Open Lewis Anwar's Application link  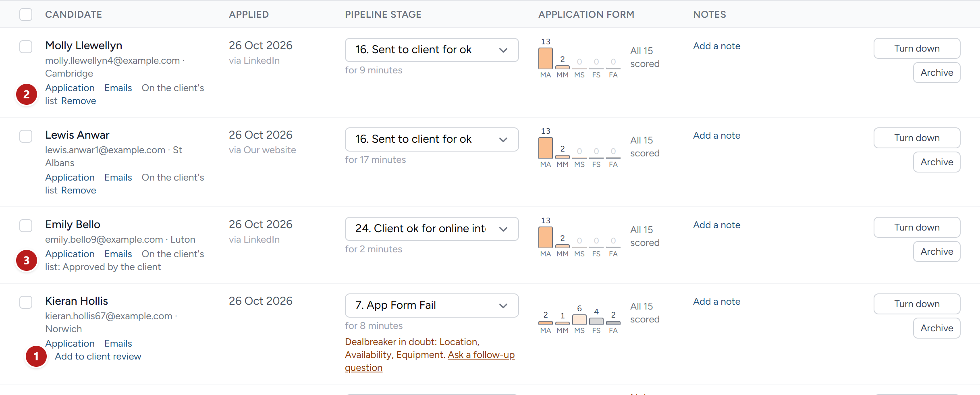click(x=70, y=177)
